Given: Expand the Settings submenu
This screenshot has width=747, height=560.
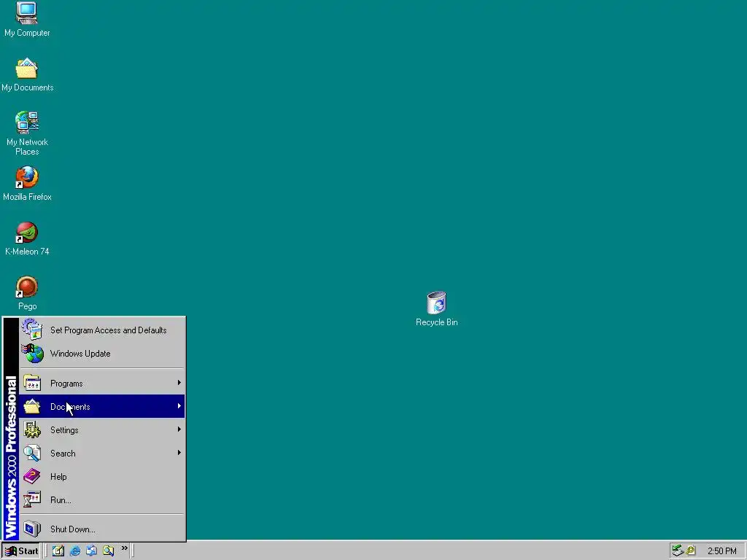Looking at the screenshot, I should click(x=102, y=429).
